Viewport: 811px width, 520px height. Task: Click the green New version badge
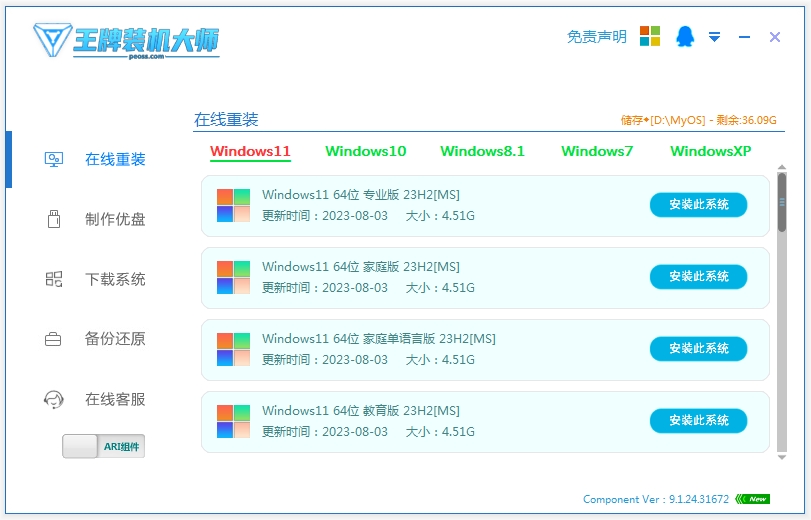(753, 499)
